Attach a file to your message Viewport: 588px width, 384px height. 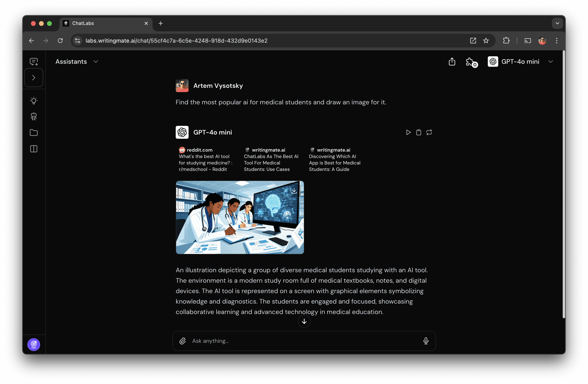pos(183,341)
